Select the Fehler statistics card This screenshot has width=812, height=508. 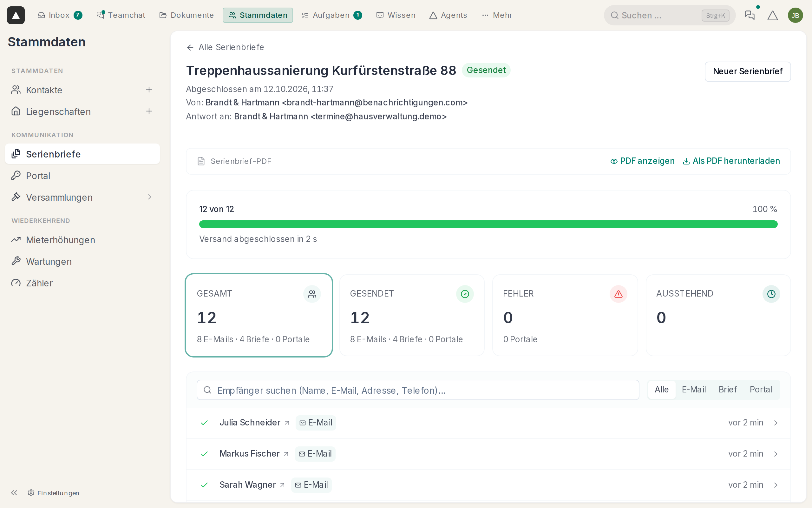pyautogui.click(x=565, y=315)
